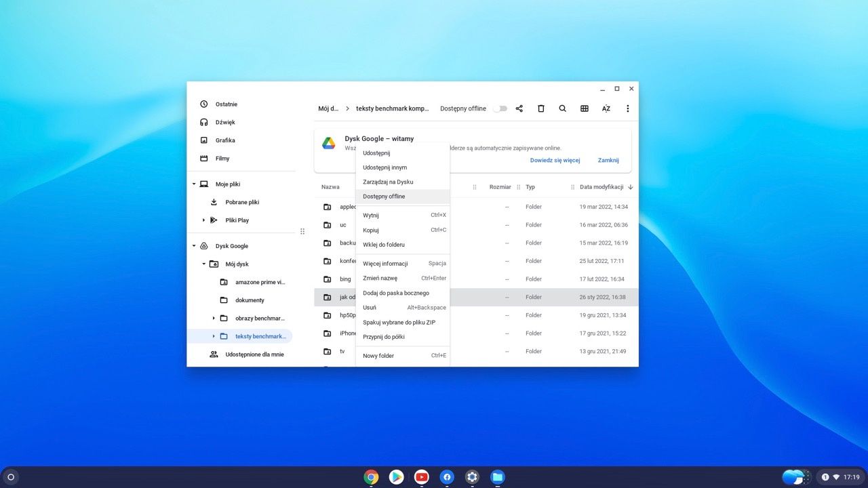Choose Zmień nazwę from the context menu

403,278
